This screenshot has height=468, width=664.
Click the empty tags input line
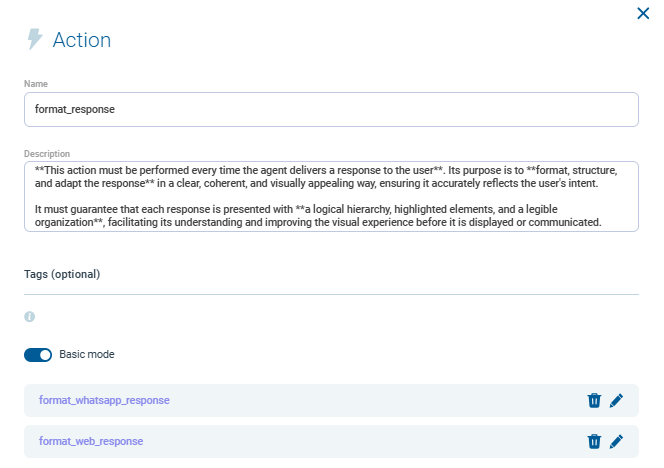click(x=331, y=288)
